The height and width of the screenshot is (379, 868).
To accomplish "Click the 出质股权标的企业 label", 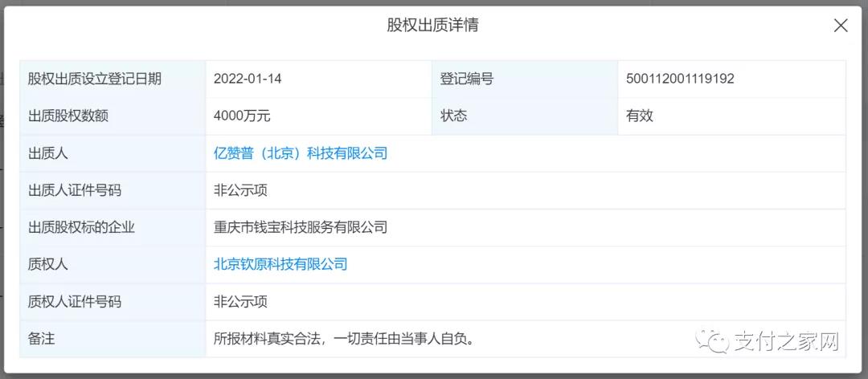I will pos(81,227).
